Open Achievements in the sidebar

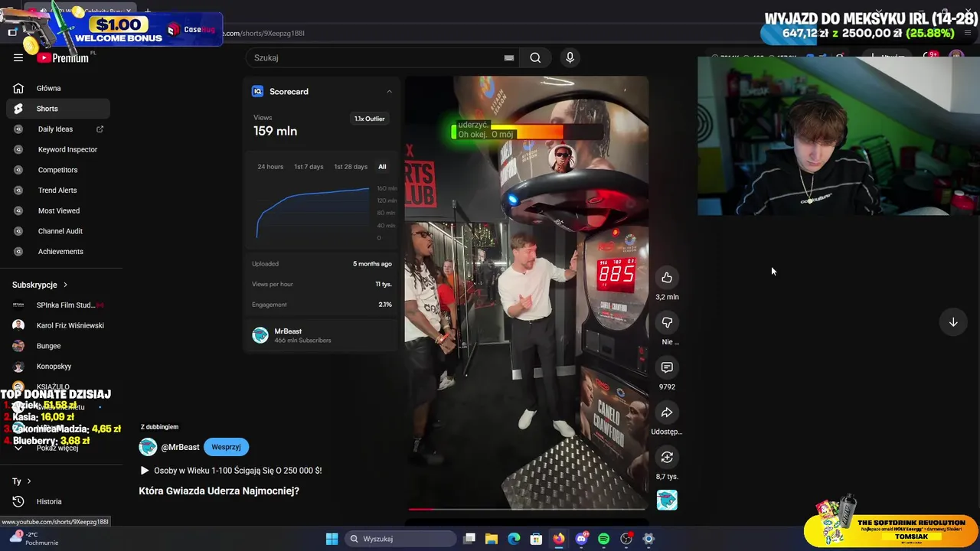tap(58, 251)
